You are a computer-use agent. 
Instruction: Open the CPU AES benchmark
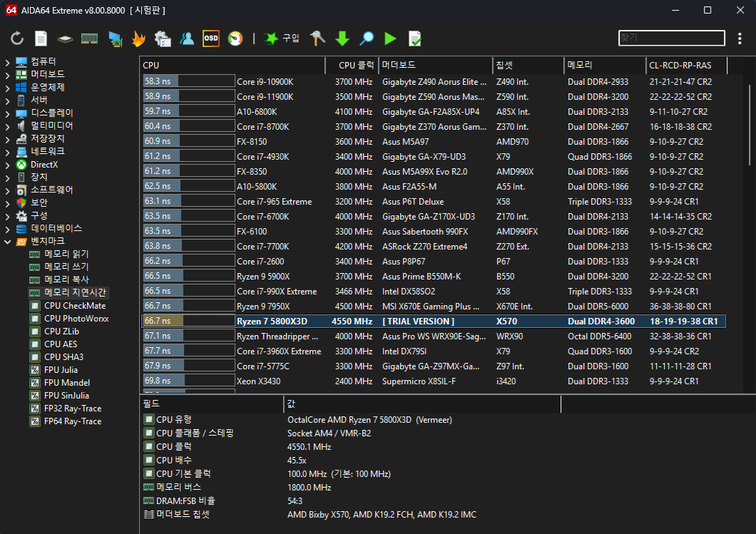tap(61, 344)
